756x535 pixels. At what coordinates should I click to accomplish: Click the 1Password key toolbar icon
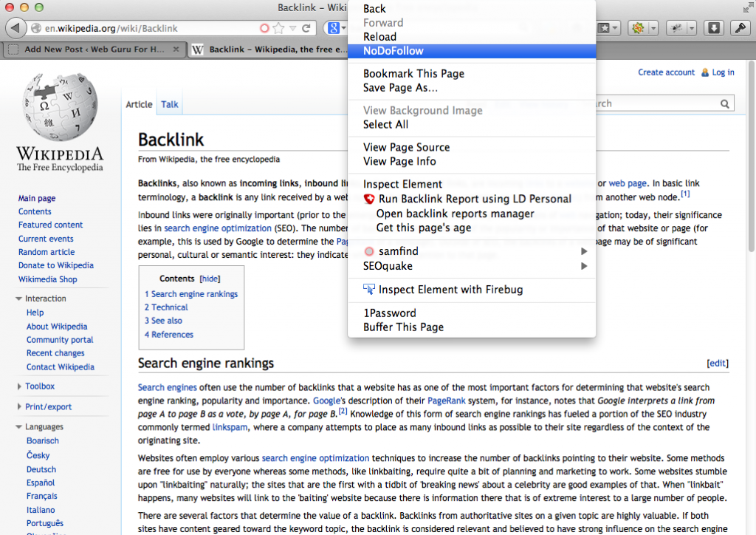pyautogui.click(x=740, y=29)
